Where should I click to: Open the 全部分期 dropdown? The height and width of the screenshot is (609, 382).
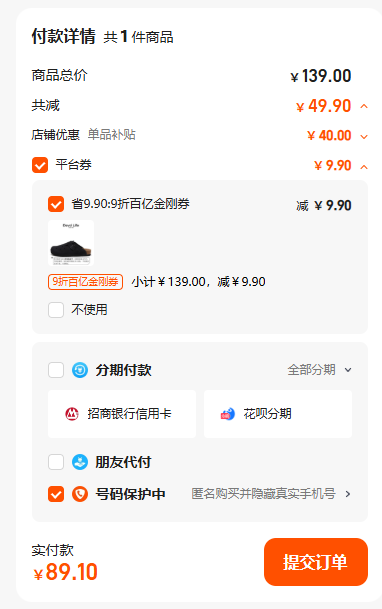click(319, 370)
